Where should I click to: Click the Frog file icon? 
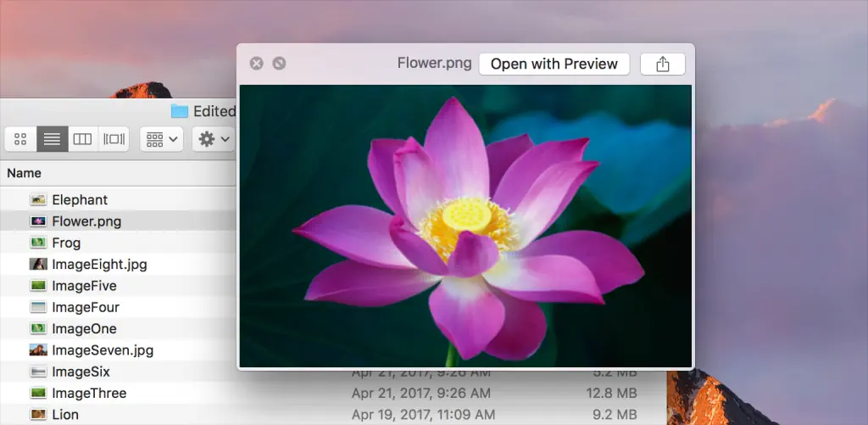[x=38, y=243]
